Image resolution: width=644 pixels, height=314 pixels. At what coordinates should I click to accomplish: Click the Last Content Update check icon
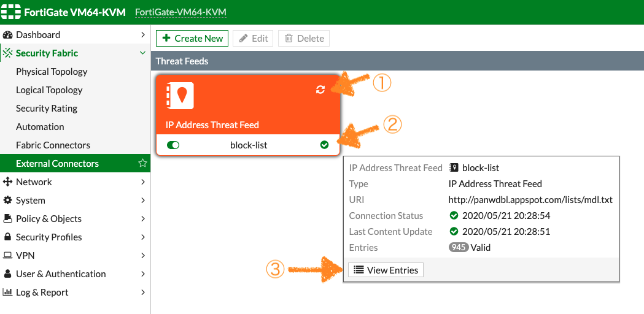pos(454,231)
